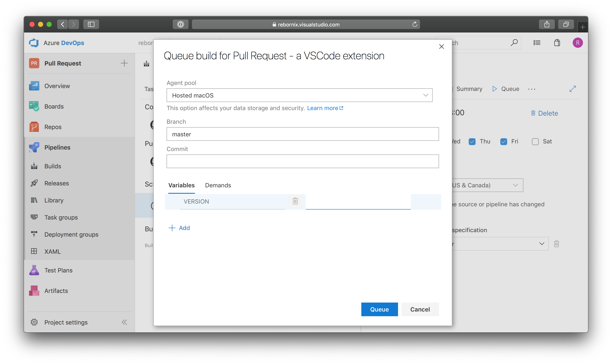Open the Overview section icon
Screen dimensions: 612x364
point(34,86)
